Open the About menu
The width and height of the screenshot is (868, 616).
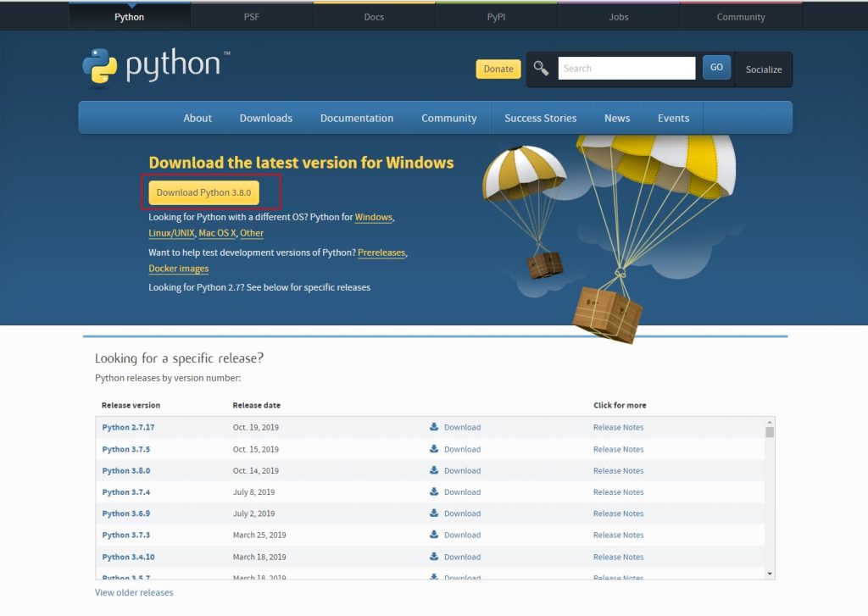(198, 118)
